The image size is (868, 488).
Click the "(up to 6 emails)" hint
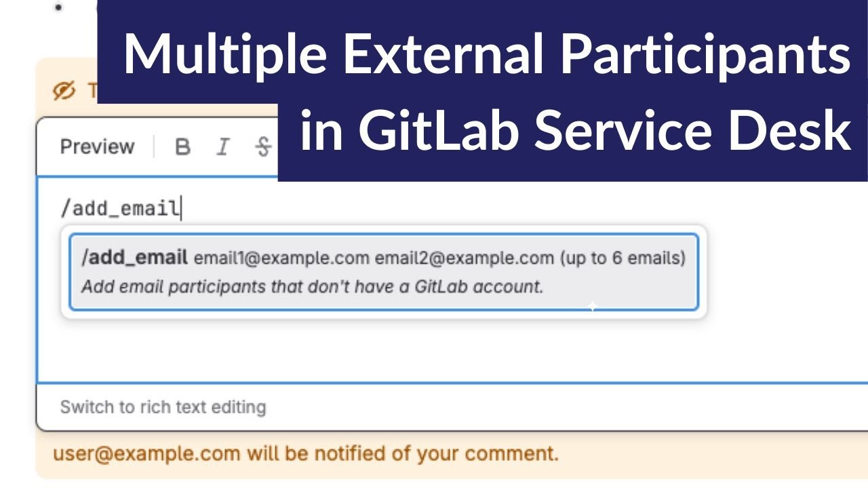623,258
